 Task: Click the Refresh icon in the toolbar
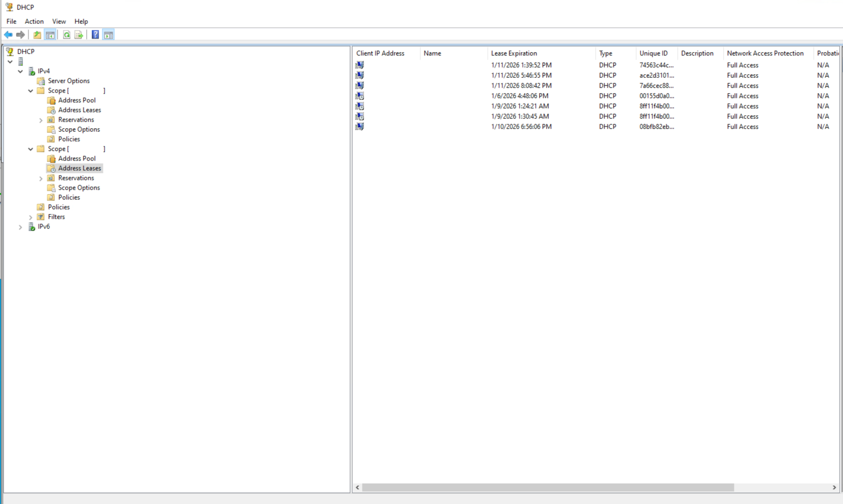[66, 35]
